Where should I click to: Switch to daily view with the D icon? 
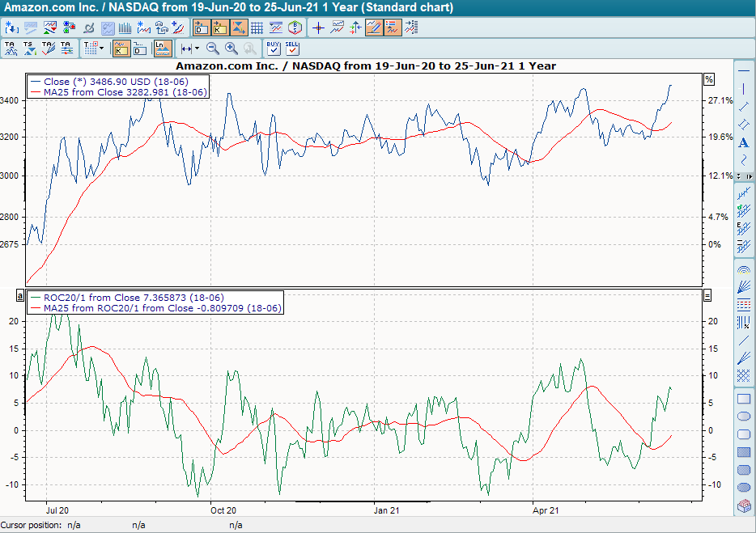(201, 27)
